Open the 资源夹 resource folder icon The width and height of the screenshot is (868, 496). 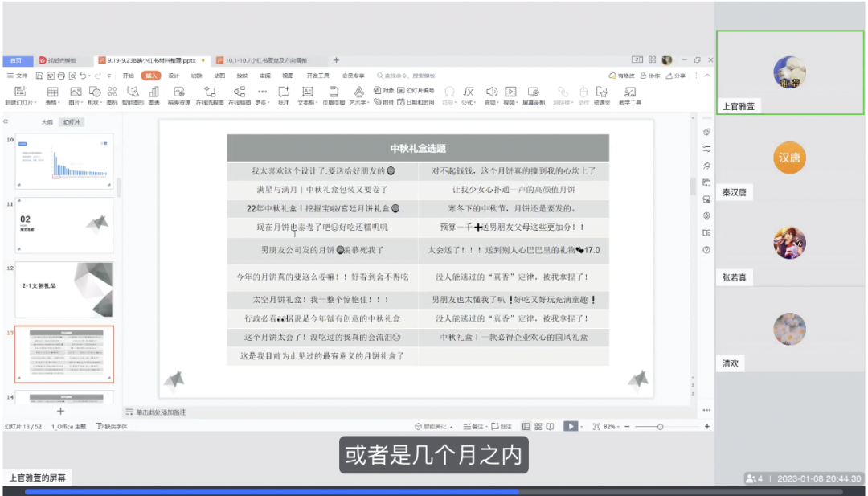coord(601,92)
